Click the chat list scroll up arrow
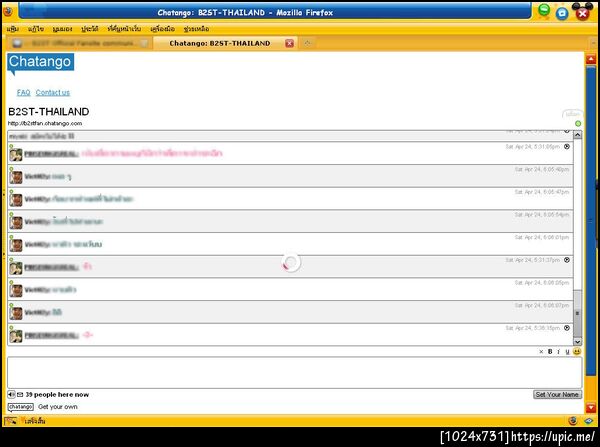Screen dimensions: 600x447 click(x=577, y=135)
